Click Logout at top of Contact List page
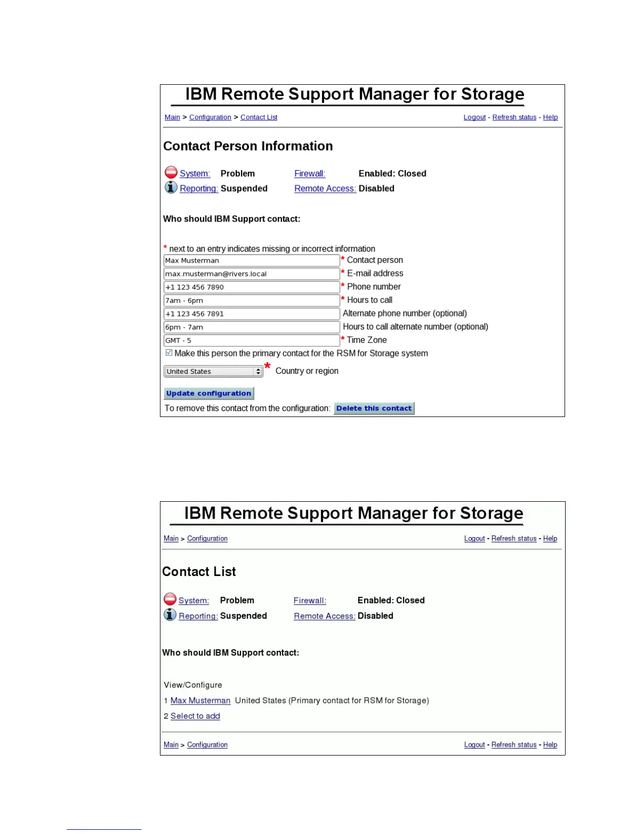Screen dimensions: 644x834 coord(475,539)
